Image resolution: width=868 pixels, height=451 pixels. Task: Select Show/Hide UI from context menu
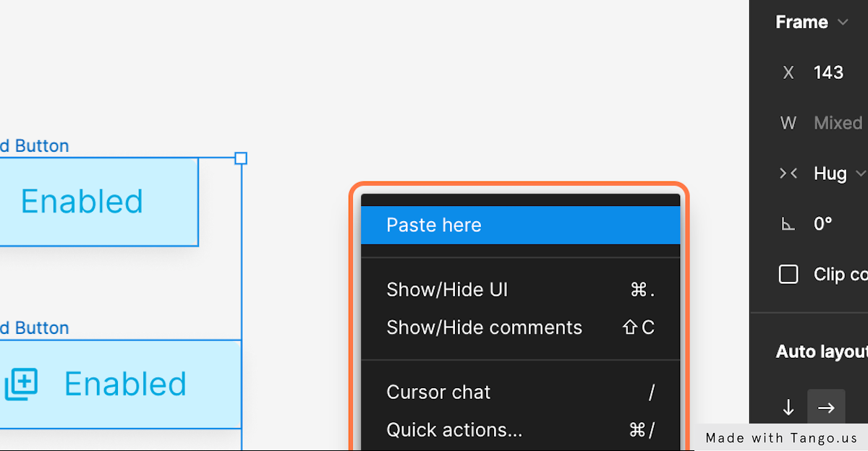point(447,290)
